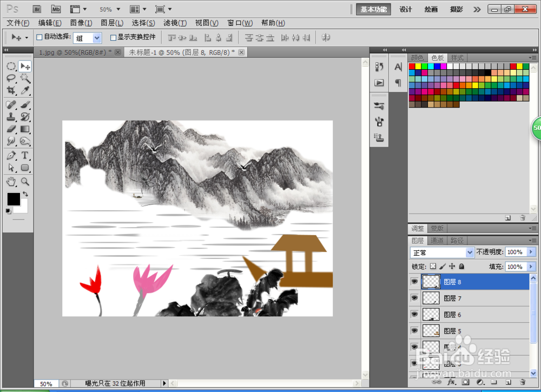Select the Crop tool
541x392 pixels.
point(11,91)
